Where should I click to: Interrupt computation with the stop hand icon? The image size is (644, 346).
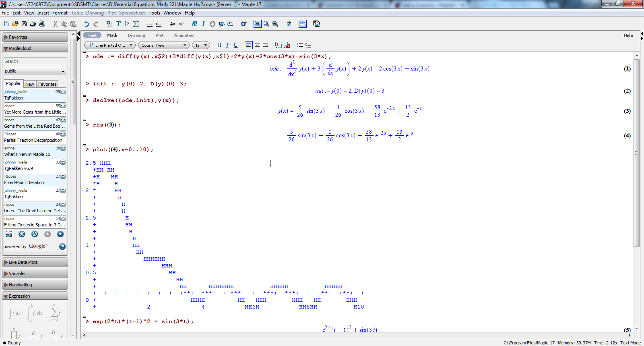pos(212,24)
